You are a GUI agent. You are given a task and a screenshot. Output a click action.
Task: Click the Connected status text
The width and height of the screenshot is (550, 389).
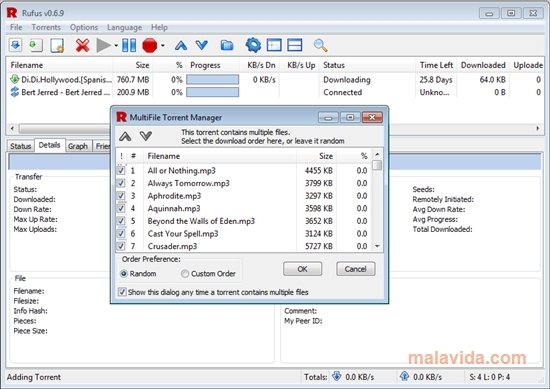coord(343,92)
